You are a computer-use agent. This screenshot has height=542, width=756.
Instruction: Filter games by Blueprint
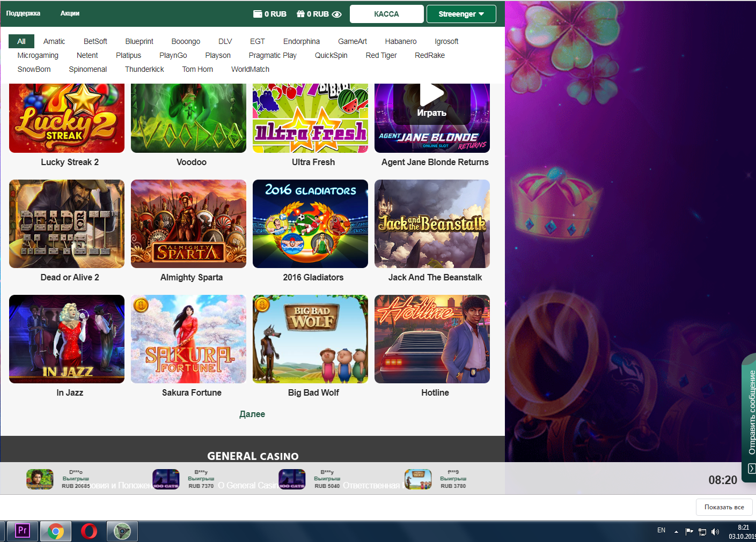point(139,41)
